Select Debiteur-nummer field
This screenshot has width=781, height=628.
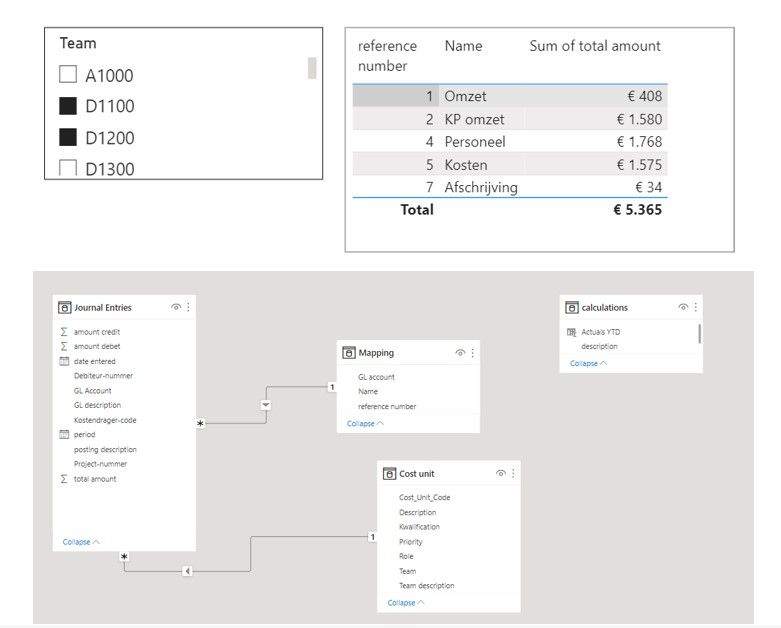(x=103, y=376)
